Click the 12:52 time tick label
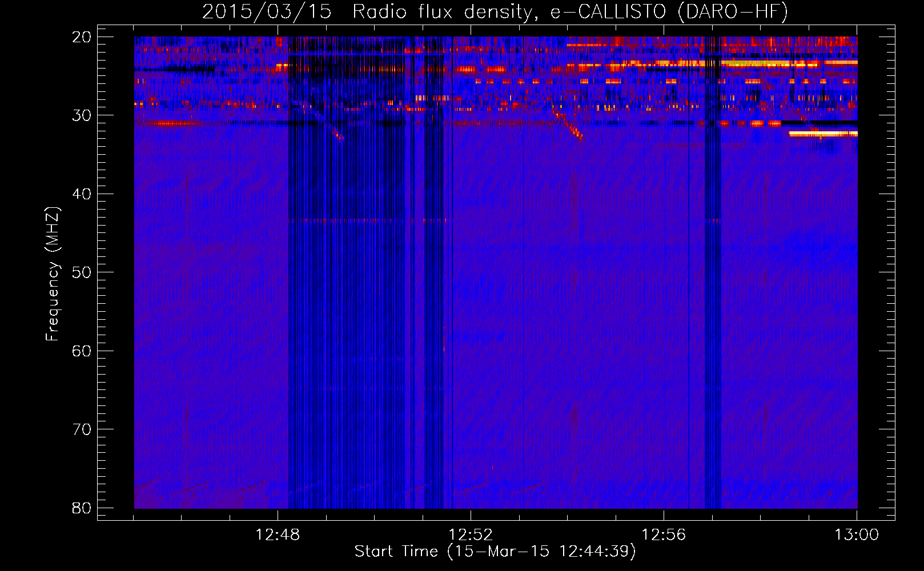The height and width of the screenshot is (571, 924). [x=471, y=535]
